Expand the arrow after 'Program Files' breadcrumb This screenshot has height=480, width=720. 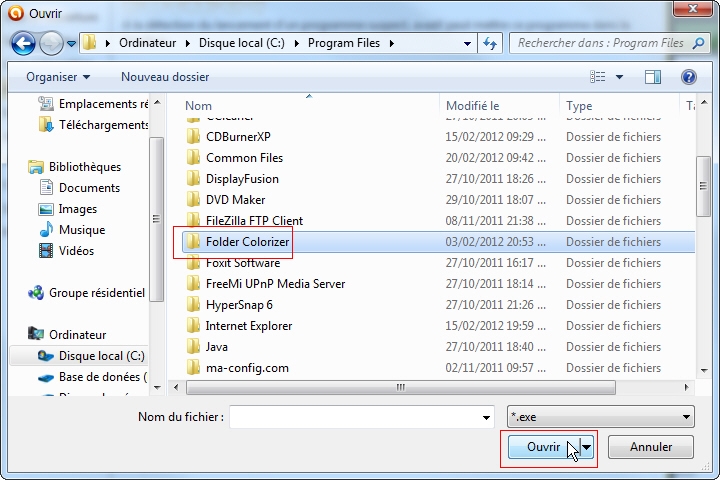(392, 44)
